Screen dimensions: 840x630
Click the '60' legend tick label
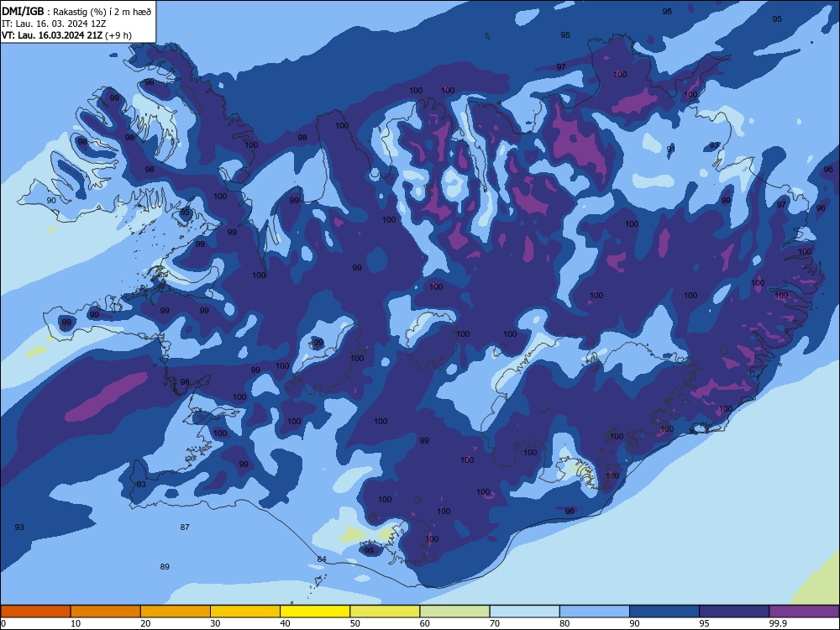(x=425, y=623)
